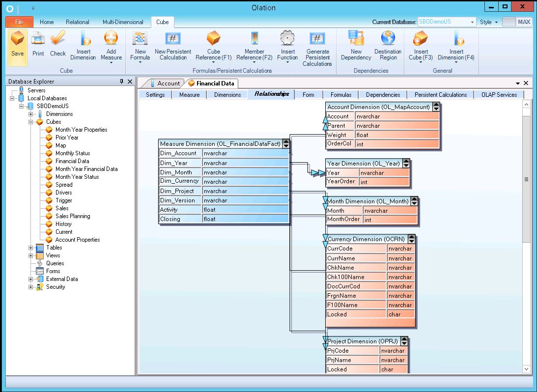537x392 pixels.
Task: Collapse the Local Databases tree node
Action: point(12,98)
